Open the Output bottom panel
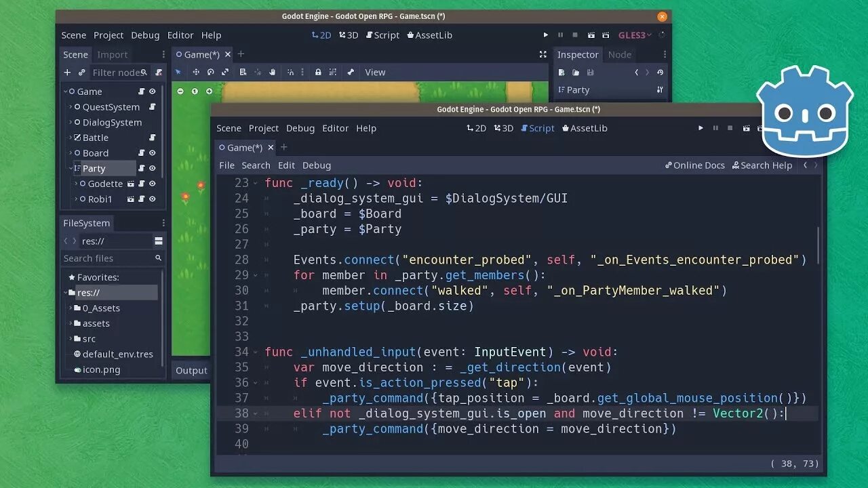This screenshot has width=868, height=488. point(191,370)
